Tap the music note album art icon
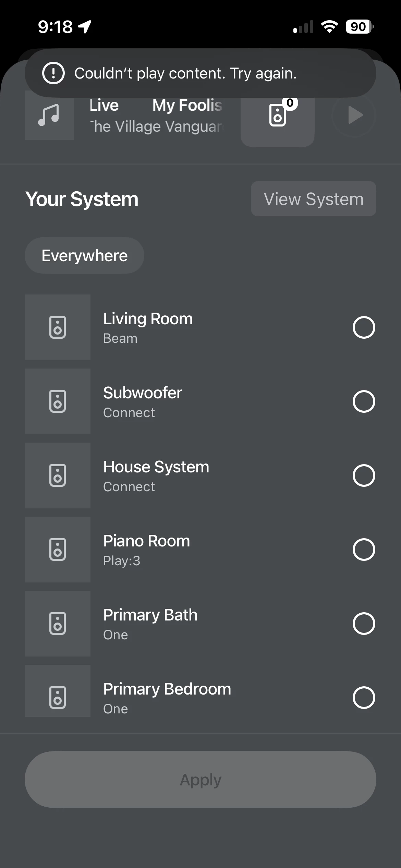This screenshot has width=401, height=868. pos(49,116)
